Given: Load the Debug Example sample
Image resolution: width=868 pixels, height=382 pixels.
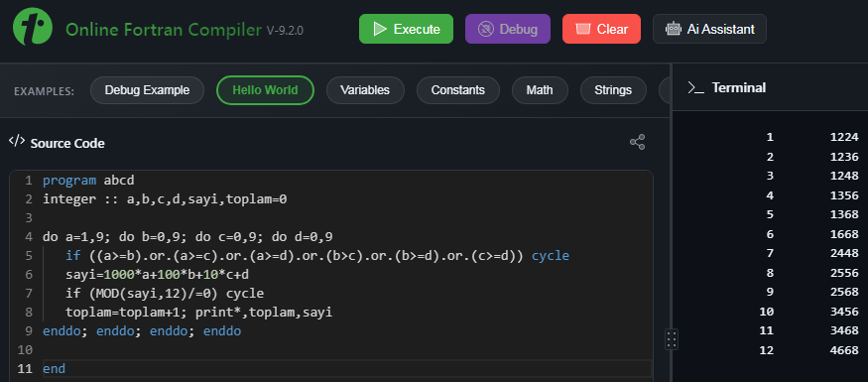Looking at the screenshot, I should pyautogui.click(x=147, y=90).
